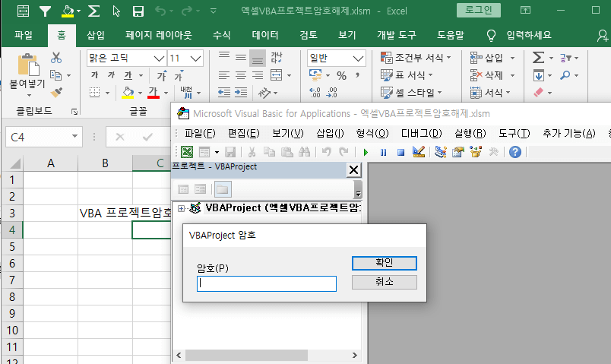Viewport: 611px width, 364px height.
Task: Click the filter icon in Quick Access Toolbar
Action: pyautogui.click(x=45, y=11)
